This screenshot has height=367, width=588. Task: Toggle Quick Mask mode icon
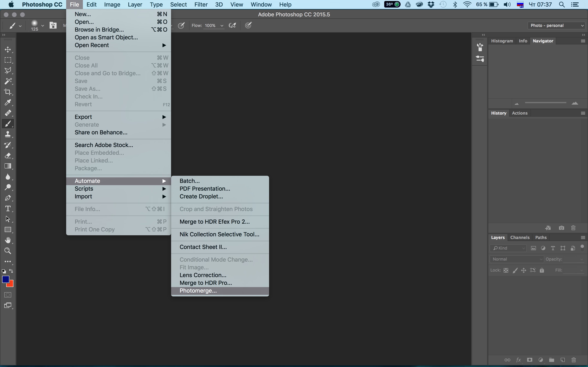(x=8, y=295)
